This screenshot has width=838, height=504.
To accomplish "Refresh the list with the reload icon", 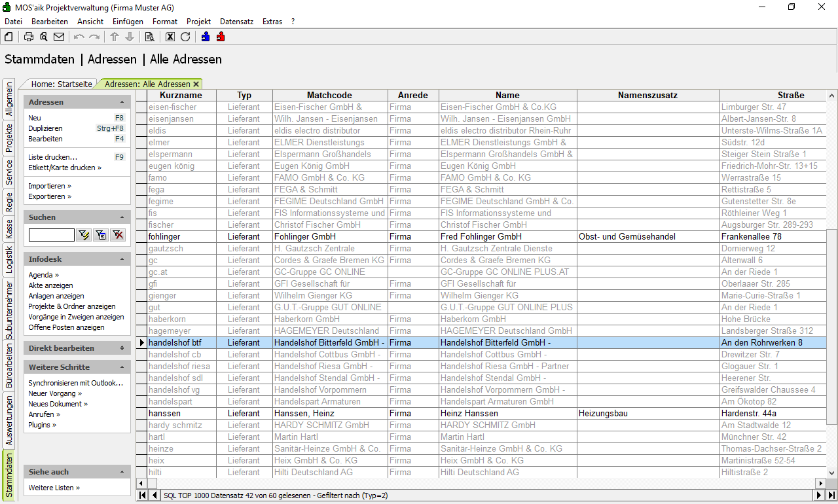I will (185, 37).
